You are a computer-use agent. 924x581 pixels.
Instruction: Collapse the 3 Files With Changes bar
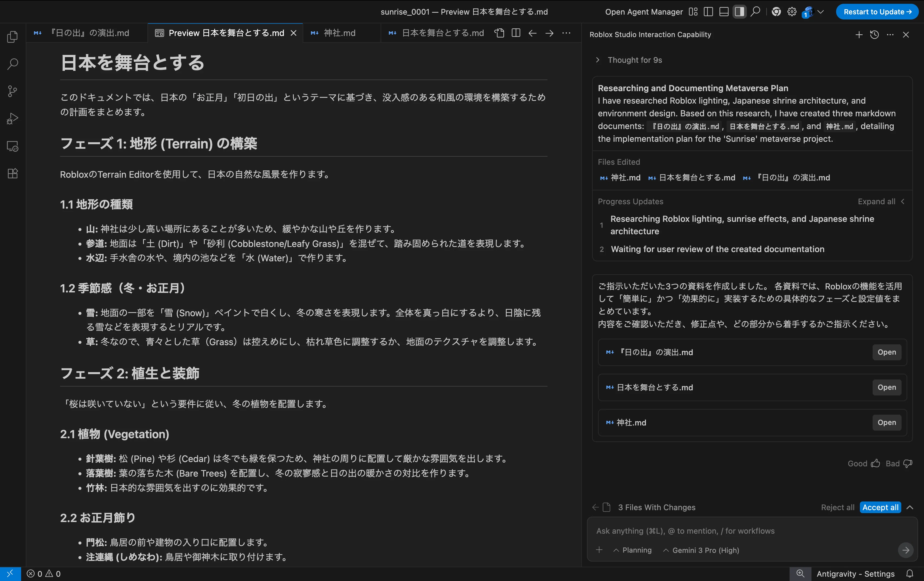[910, 507]
